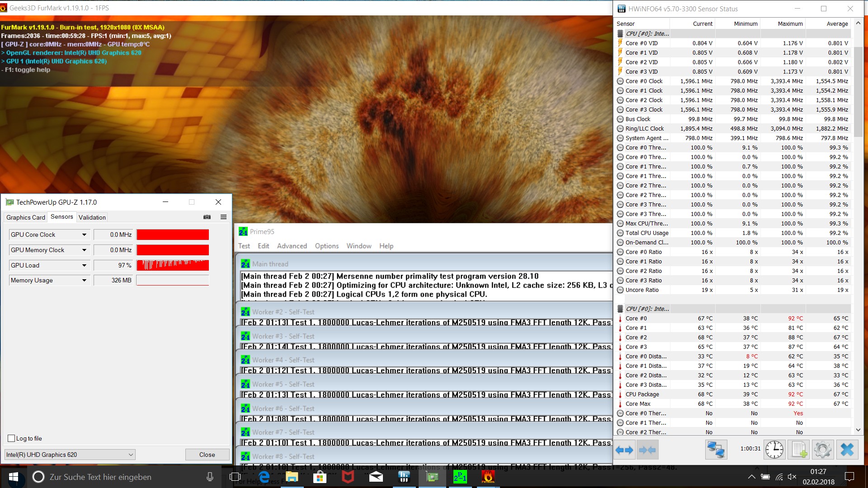Switch to Graphics Card tab in GPU-Z
This screenshot has width=868, height=488.
click(x=26, y=217)
